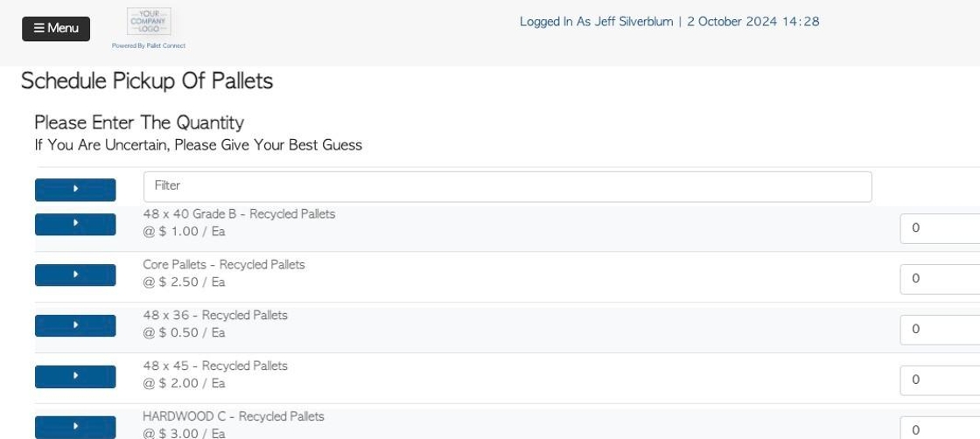Image resolution: width=980 pixels, height=439 pixels.
Task: Select the quantity box for Core Pallets
Action: tap(940, 279)
